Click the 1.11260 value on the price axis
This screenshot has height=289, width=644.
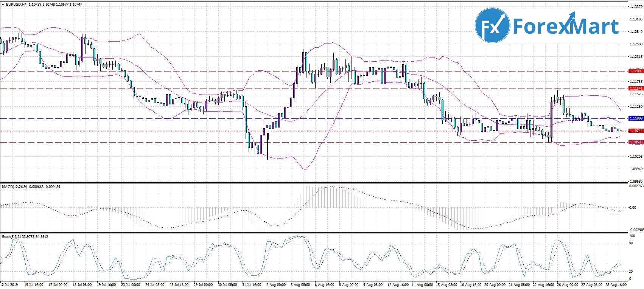(636, 107)
